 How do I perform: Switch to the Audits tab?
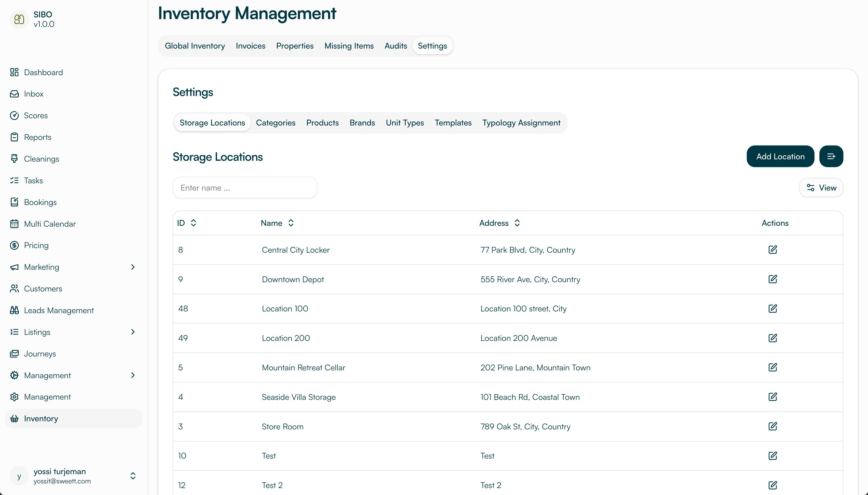[x=395, y=46]
